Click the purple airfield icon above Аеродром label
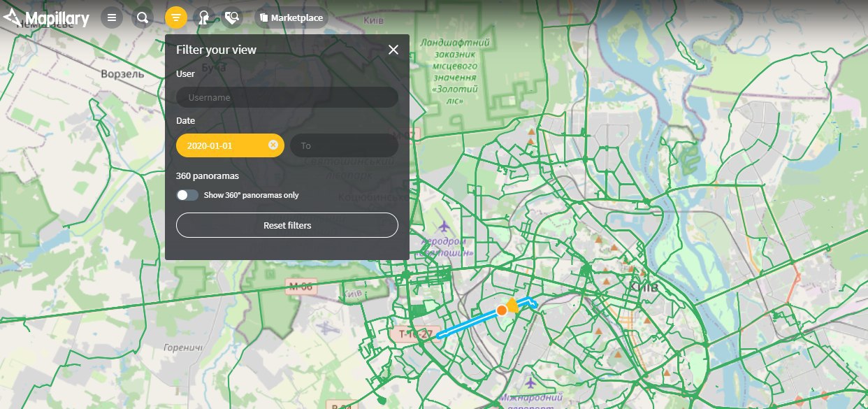Image resolution: width=868 pixels, height=409 pixels. 444,227
